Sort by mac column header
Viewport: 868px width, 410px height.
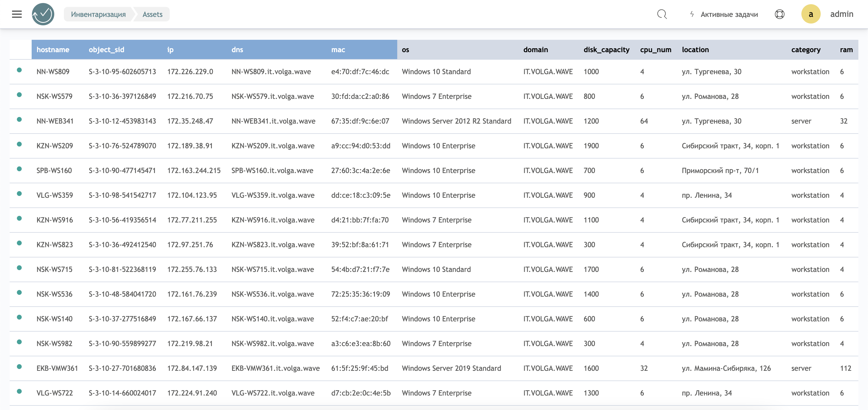(338, 49)
